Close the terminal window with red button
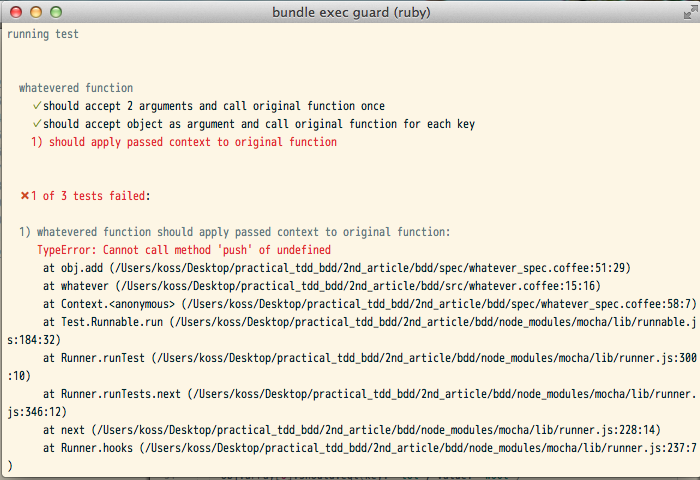This screenshot has height=480, width=700. 16,12
